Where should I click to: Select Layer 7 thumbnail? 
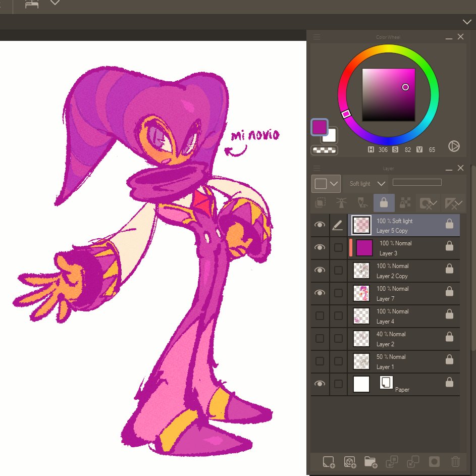pos(361,293)
